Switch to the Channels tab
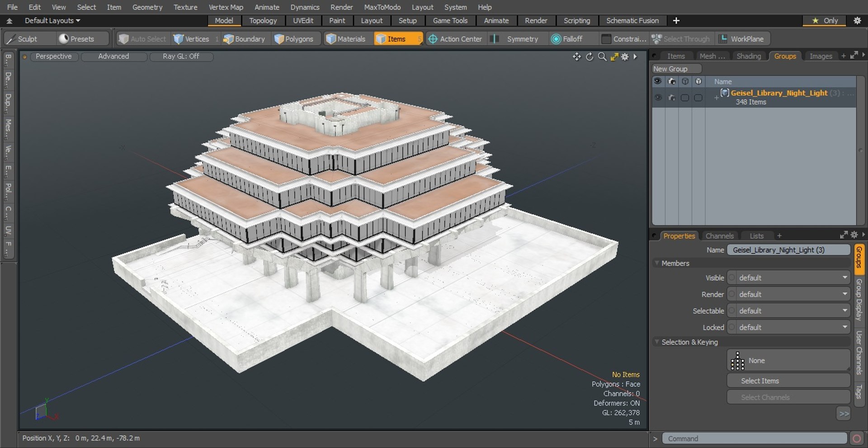Screen dimensions: 868x448 (719, 236)
